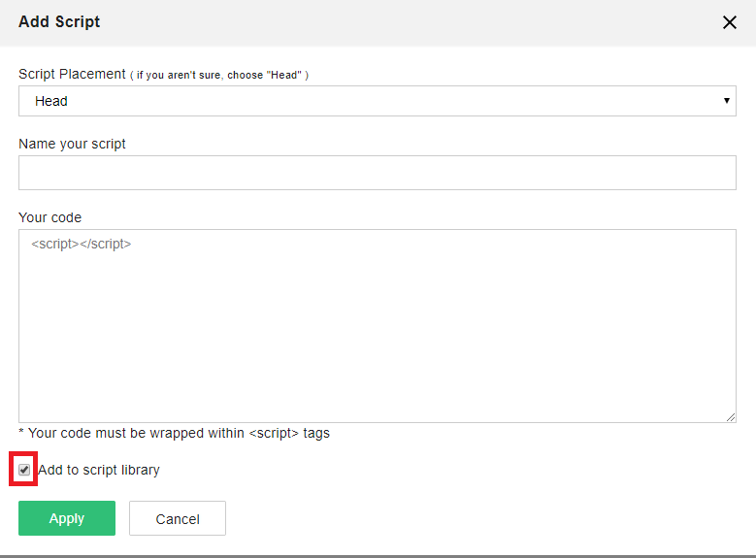Image resolution: width=756 pixels, height=558 pixels.
Task: Select the 'Head' value text in combo box
Action: 51,101
